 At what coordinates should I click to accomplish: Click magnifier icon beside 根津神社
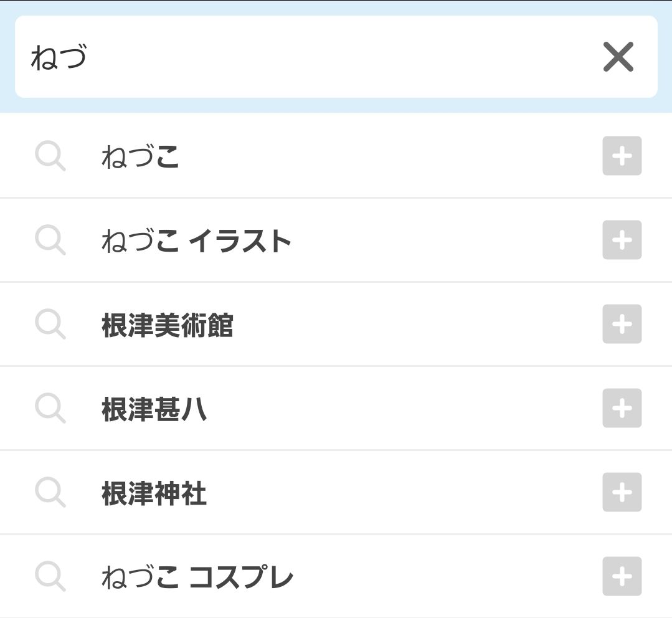click(50, 492)
